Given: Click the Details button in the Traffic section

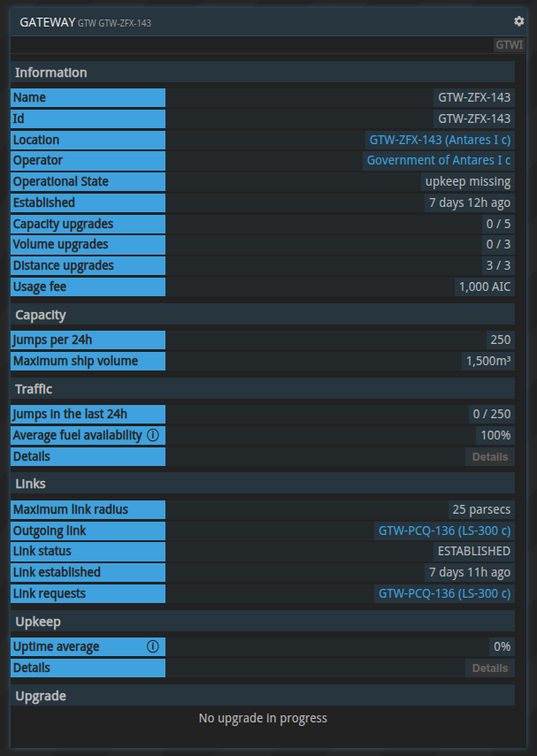Looking at the screenshot, I should (x=489, y=456).
